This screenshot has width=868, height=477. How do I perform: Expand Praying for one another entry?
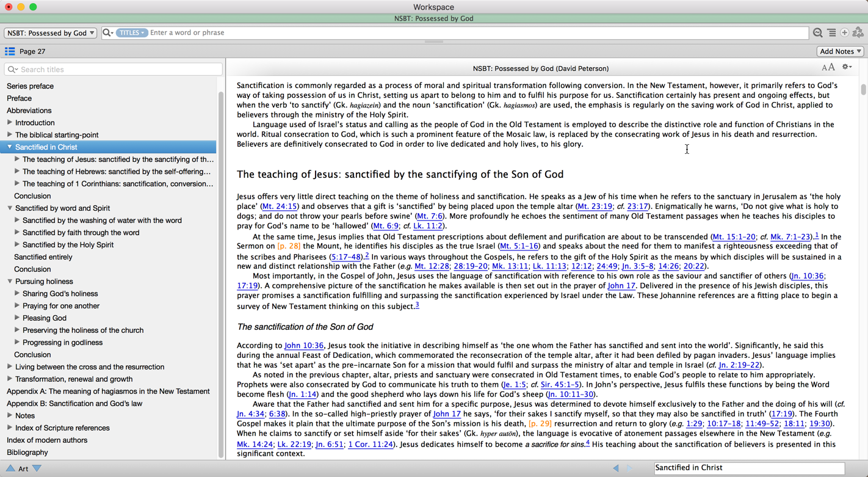tap(17, 305)
